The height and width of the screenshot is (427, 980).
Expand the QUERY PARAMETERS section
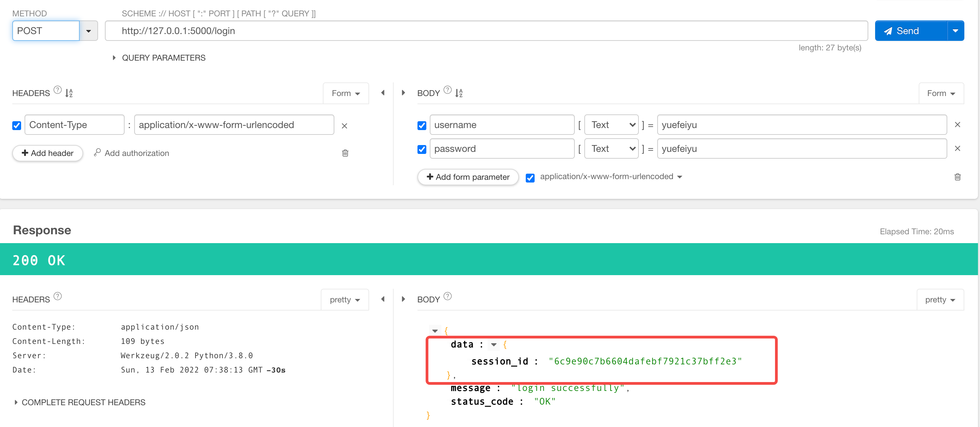click(x=159, y=58)
